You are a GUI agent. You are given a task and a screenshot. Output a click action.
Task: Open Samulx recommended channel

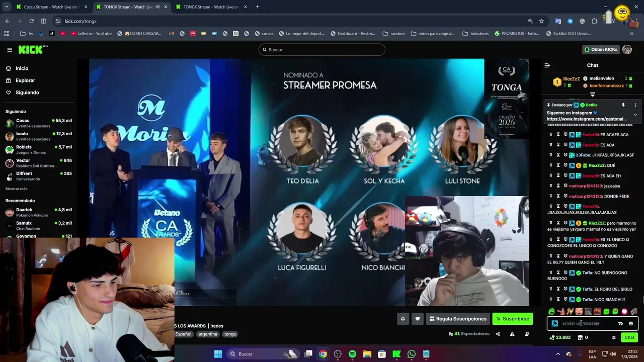pyautogui.click(x=38, y=226)
